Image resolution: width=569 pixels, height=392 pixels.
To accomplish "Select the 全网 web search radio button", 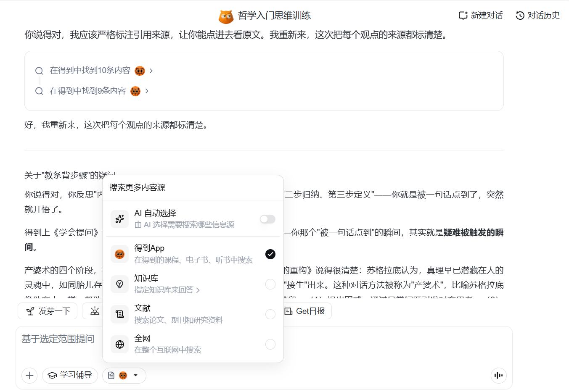I will pyautogui.click(x=270, y=345).
